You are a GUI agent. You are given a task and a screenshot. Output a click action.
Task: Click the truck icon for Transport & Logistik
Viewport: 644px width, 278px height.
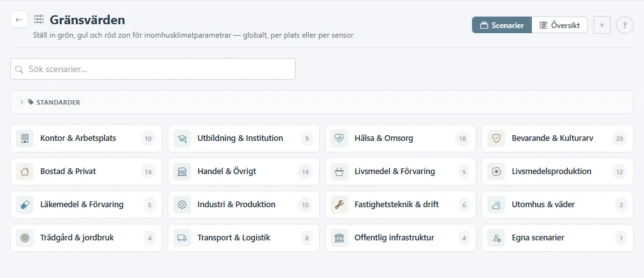(x=182, y=238)
